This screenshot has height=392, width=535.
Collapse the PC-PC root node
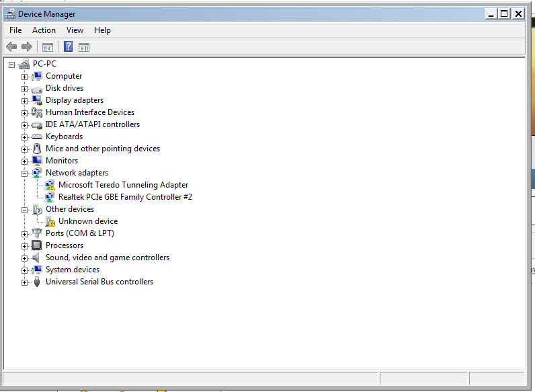pos(11,65)
